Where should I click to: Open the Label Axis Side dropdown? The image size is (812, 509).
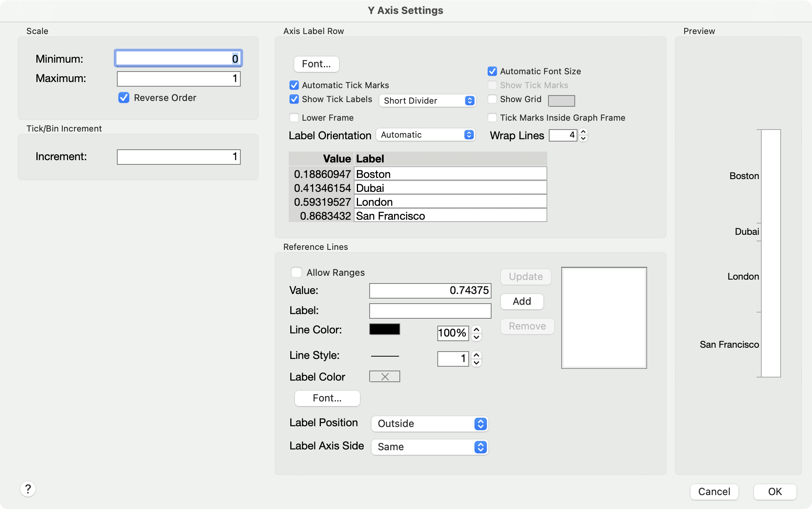430,447
